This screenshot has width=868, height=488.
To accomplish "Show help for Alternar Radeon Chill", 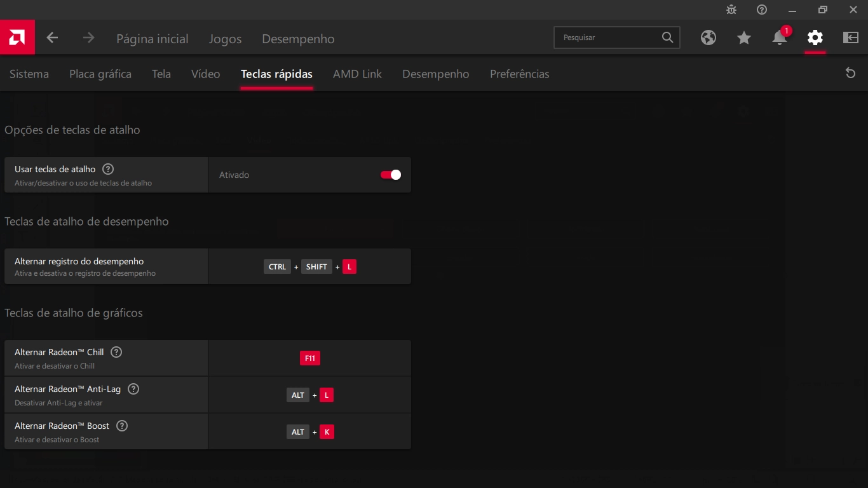I will (116, 352).
